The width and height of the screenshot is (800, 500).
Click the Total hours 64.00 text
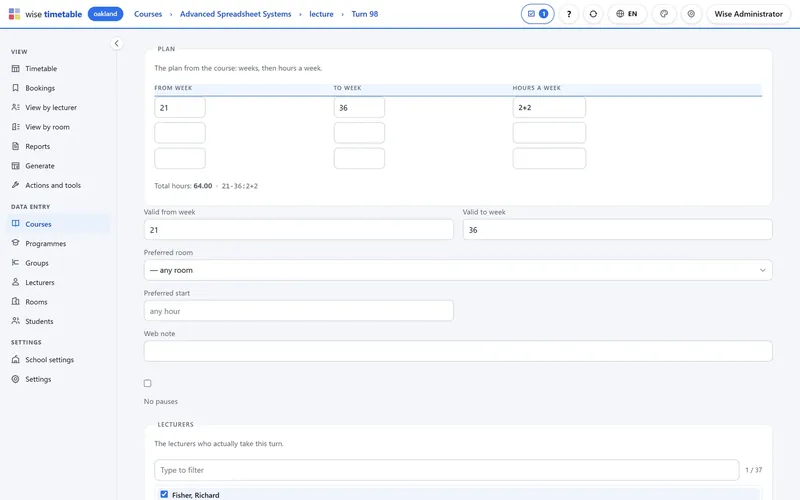point(183,186)
